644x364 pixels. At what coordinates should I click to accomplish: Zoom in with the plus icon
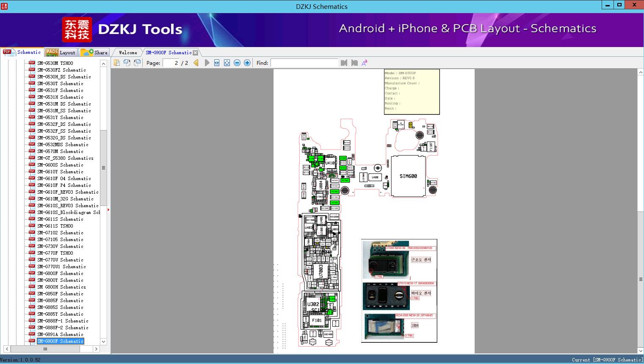247,63
